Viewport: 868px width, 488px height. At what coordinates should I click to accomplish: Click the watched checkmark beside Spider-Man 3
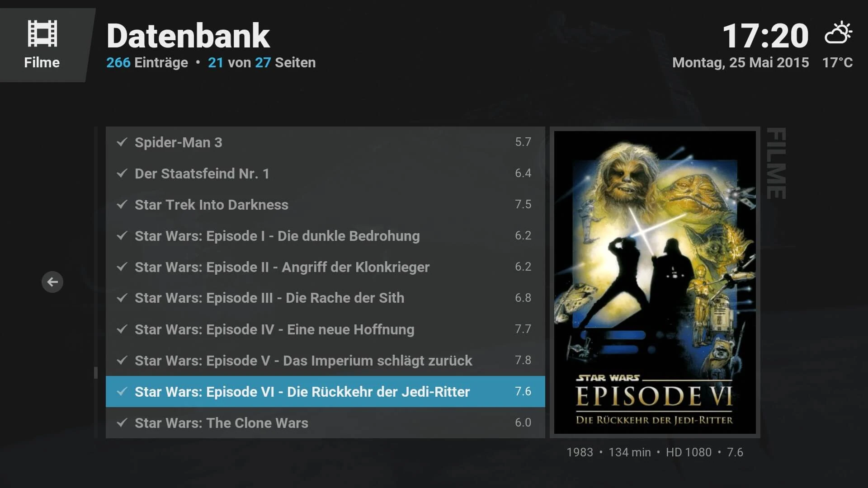point(122,142)
